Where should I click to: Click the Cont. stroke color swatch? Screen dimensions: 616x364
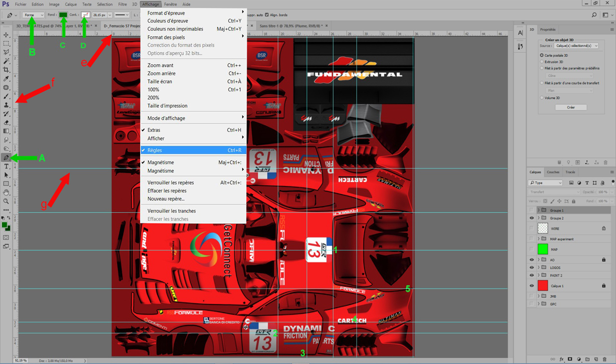85,15
